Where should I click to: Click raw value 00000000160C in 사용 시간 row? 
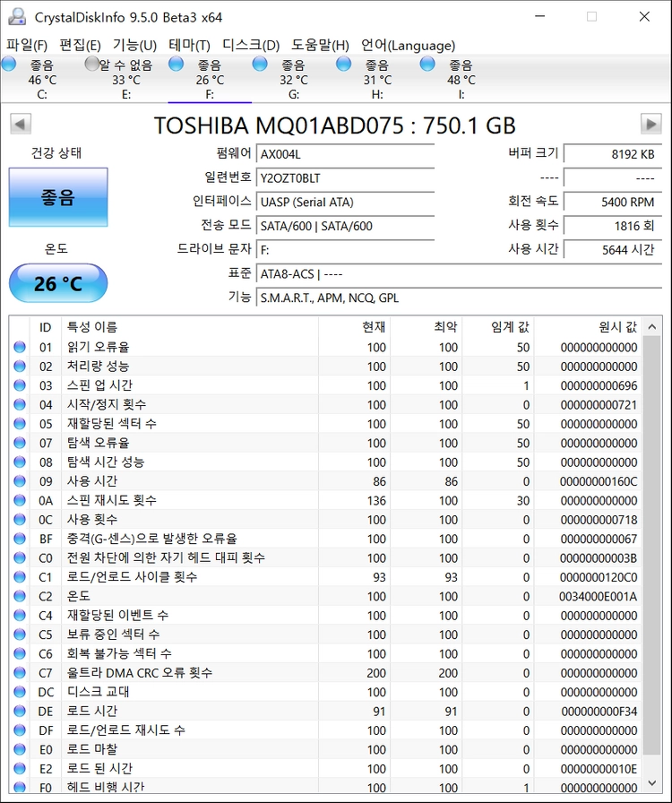tap(599, 481)
